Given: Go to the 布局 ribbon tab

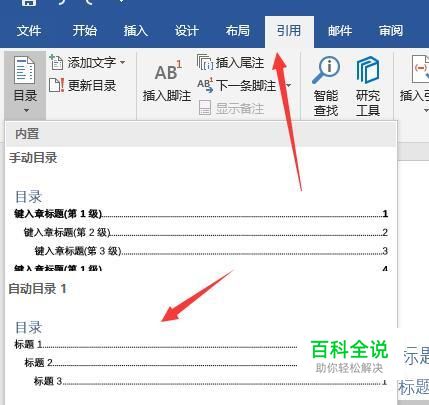Looking at the screenshot, I should pos(237,31).
